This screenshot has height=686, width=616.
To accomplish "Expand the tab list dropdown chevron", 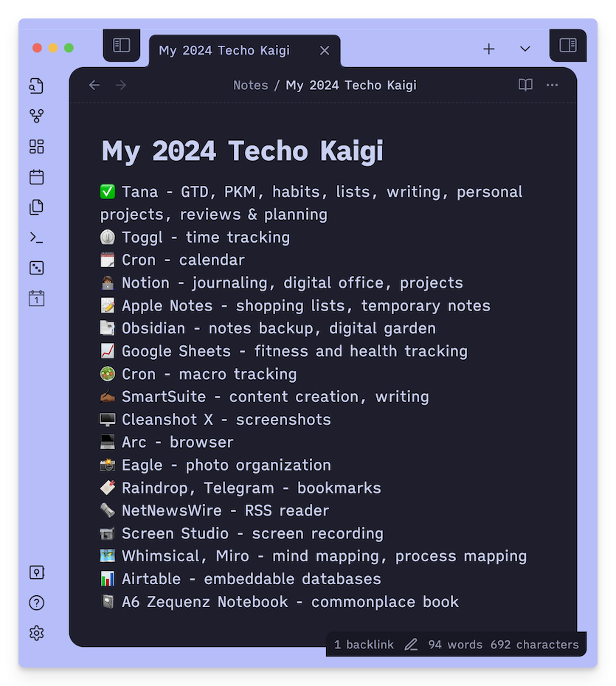I will point(525,49).
